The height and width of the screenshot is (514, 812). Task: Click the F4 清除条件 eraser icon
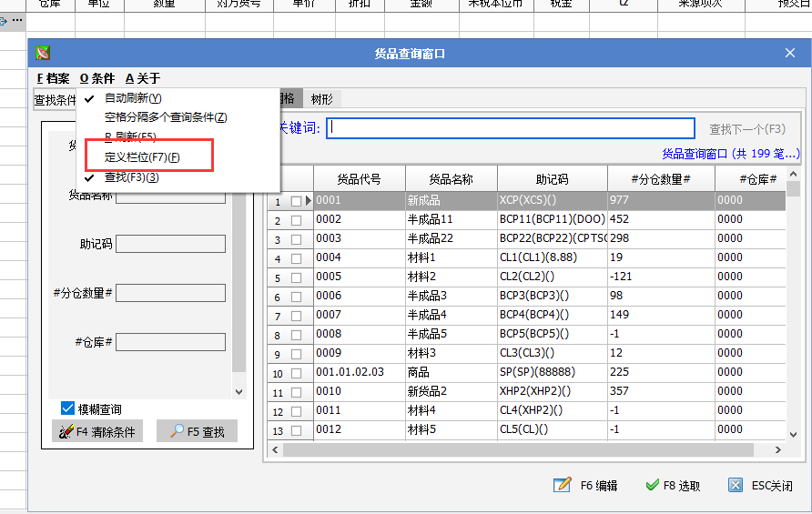point(63,432)
